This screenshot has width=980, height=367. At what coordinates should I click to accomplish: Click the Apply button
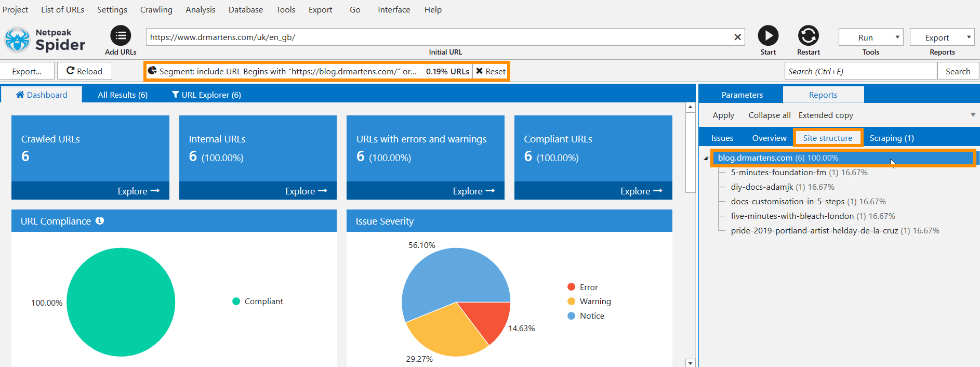coord(723,115)
